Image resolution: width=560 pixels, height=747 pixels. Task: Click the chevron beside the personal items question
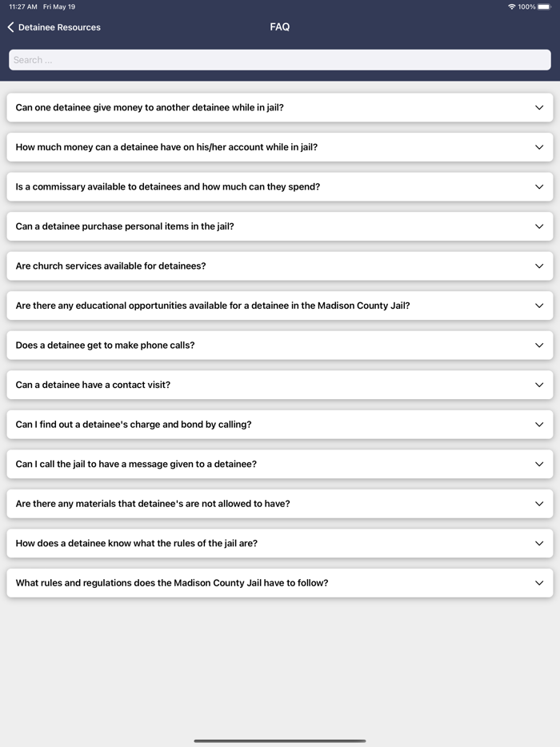point(539,226)
